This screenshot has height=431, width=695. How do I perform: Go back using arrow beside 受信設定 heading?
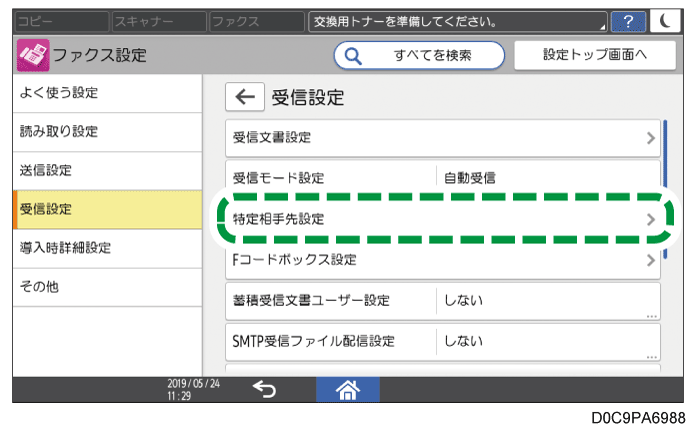click(x=245, y=97)
